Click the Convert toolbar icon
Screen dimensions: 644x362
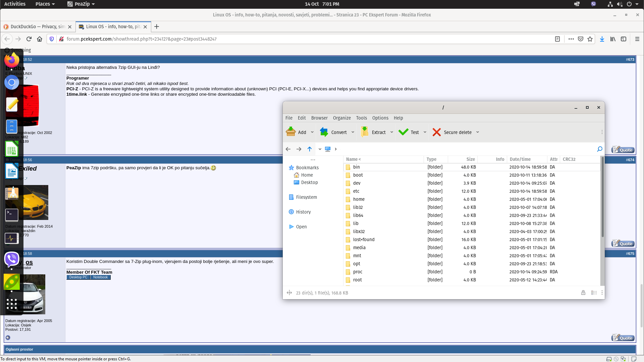[324, 132]
